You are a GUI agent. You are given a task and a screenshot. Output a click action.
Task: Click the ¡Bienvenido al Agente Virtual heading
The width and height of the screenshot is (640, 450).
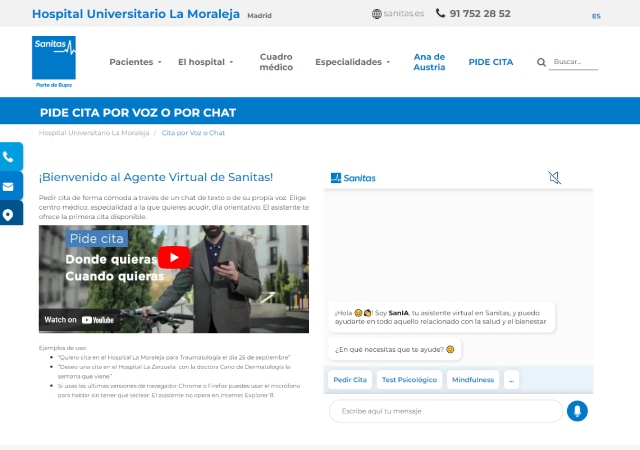[156, 177]
